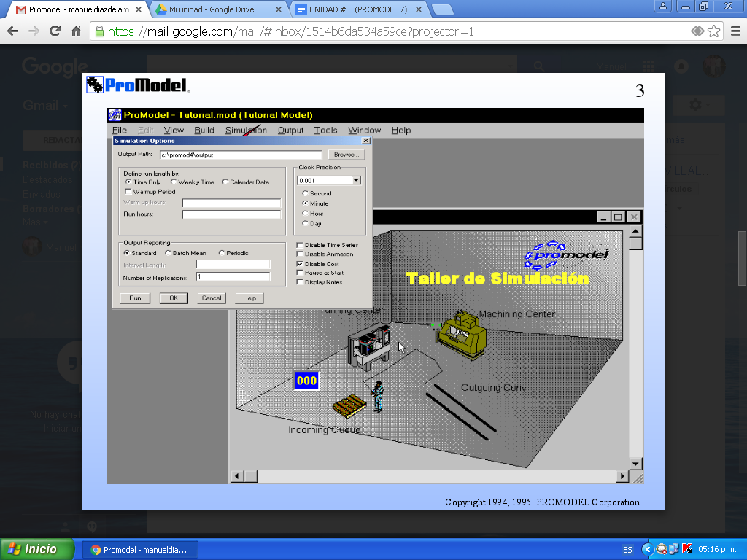747x560 pixels.
Task: Switch to UNIDAD # 5 PROMODEL tab
Action: (x=358, y=9)
